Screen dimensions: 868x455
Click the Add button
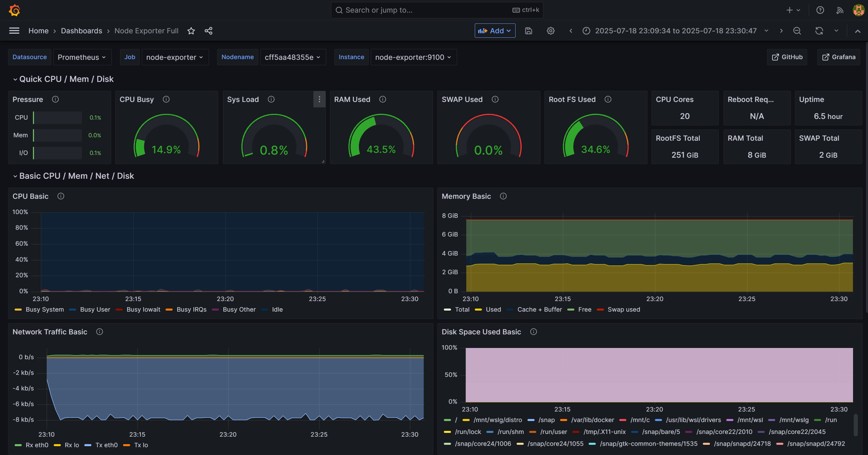494,31
